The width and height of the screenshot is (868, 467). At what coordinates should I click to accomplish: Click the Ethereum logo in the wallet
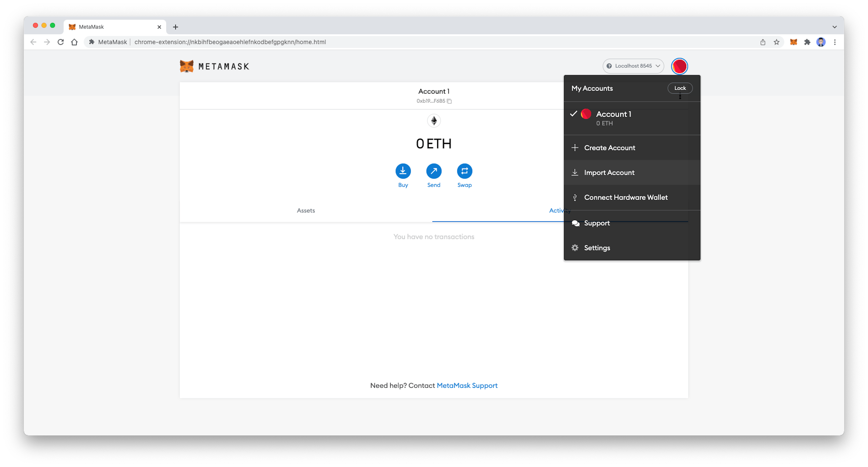(x=434, y=121)
